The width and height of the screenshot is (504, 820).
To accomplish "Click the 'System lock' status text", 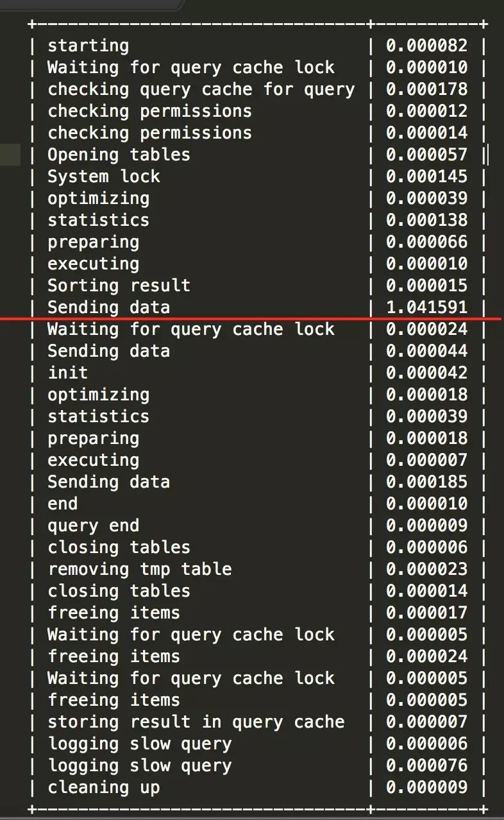I will click(x=104, y=176).
